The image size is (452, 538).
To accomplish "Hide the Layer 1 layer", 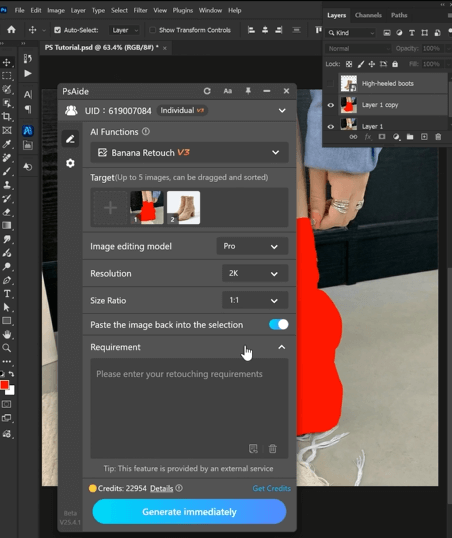I will tap(331, 126).
